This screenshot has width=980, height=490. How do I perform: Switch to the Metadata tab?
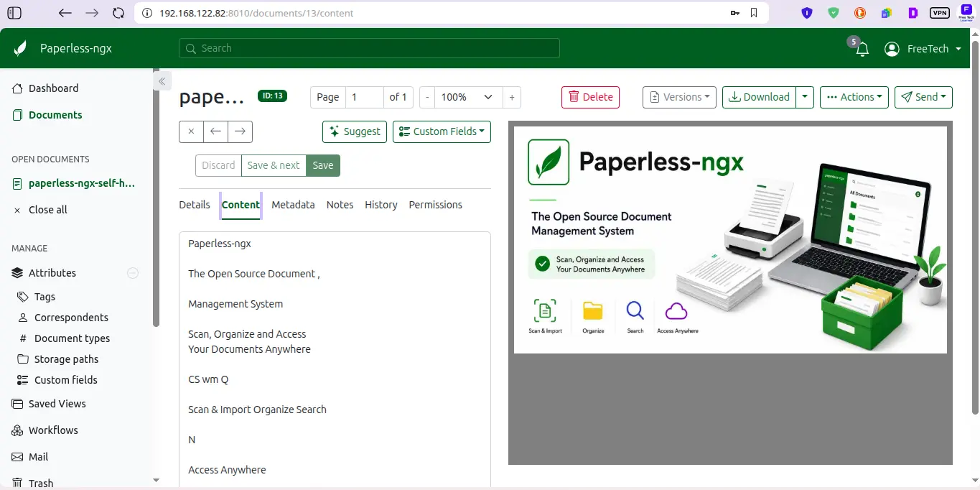tap(293, 205)
